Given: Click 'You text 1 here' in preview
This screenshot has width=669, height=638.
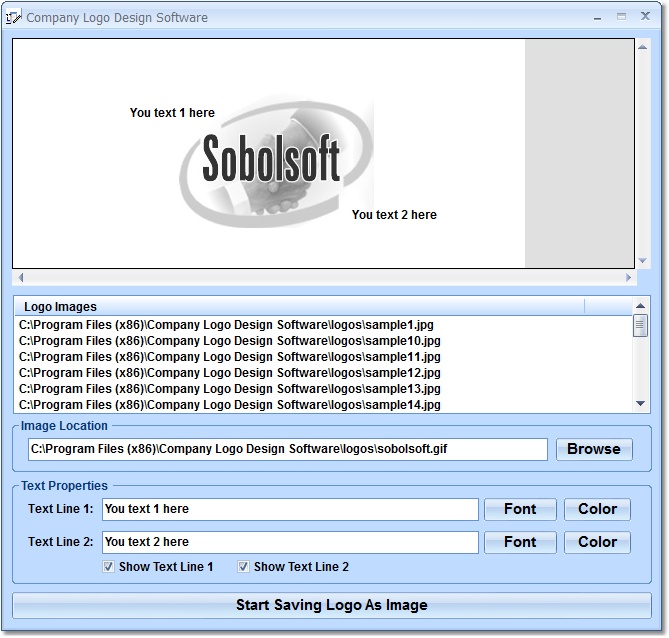Looking at the screenshot, I should [x=172, y=113].
